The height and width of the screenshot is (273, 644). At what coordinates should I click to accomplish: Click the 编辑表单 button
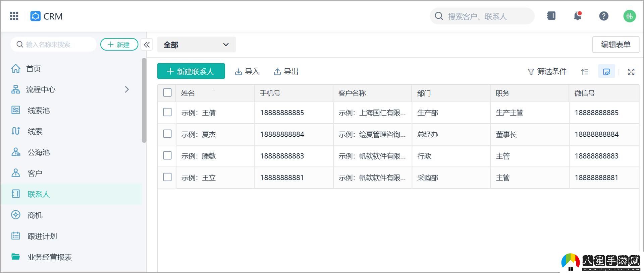[616, 45]
